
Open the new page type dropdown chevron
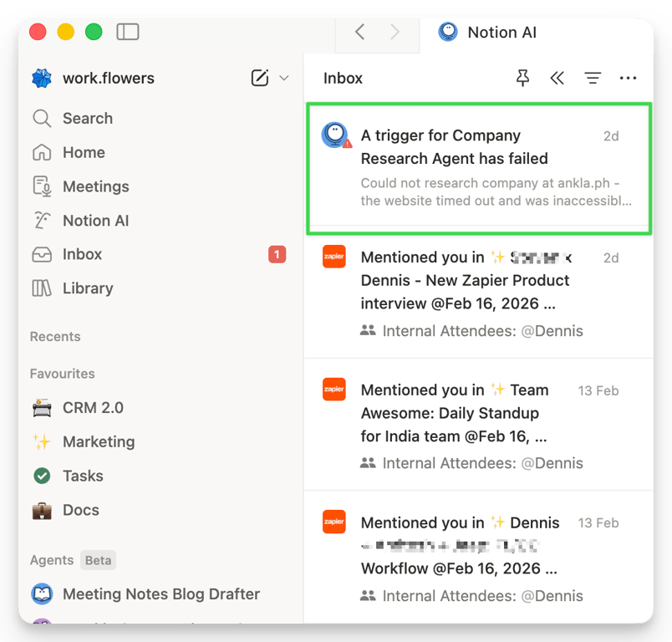(x=283, y=77)
